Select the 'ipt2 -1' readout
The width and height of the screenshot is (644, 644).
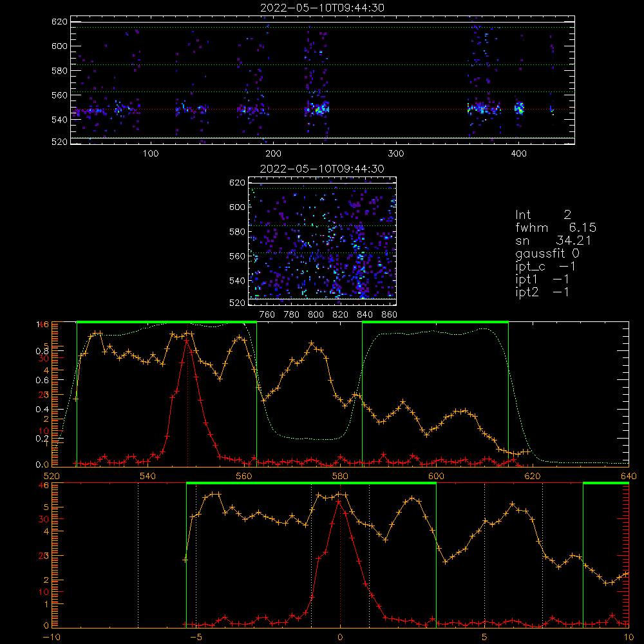tap(542, 292)
